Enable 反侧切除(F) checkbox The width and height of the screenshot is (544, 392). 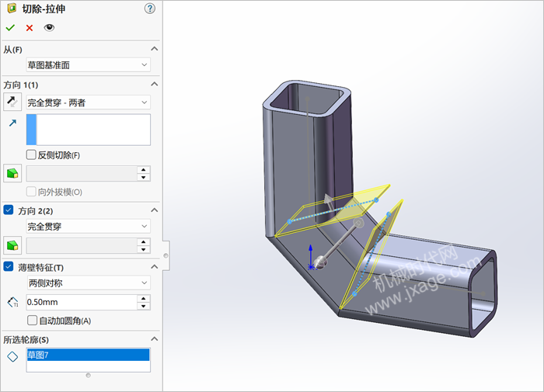click(x=31, y=154)
